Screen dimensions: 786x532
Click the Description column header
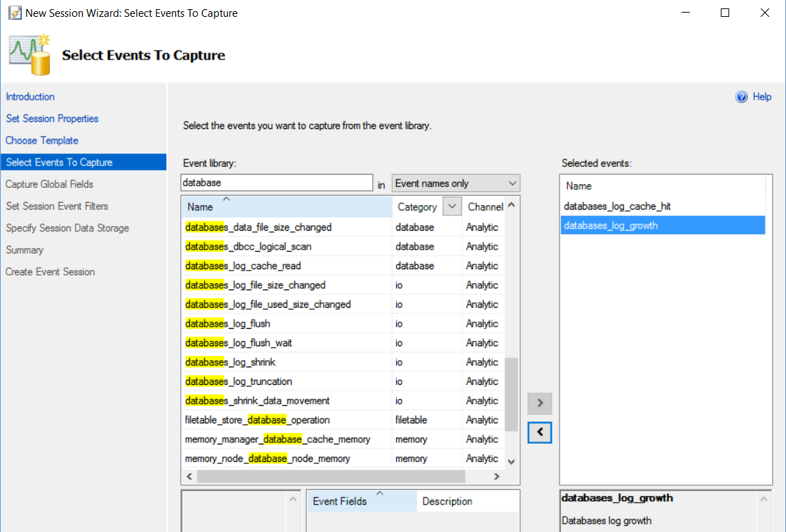pos(447,501)
